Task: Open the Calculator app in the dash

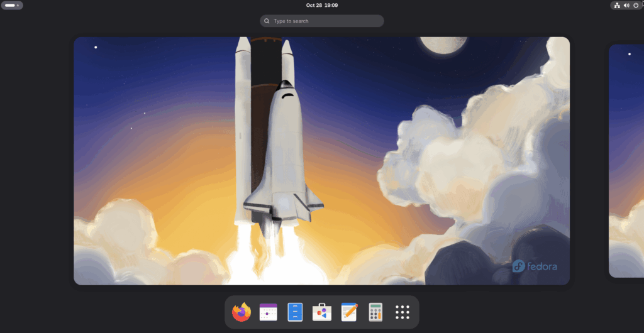Action: [375, 312]
